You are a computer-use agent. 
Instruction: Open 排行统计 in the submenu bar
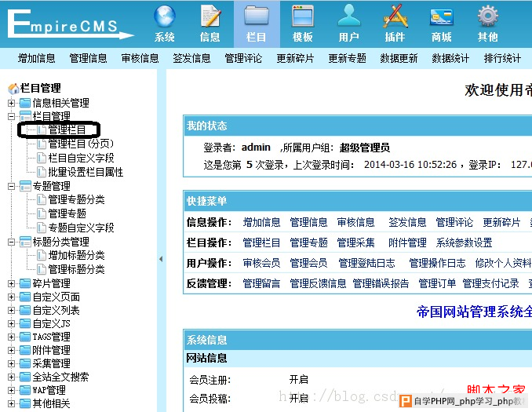(x=502, y=58)
